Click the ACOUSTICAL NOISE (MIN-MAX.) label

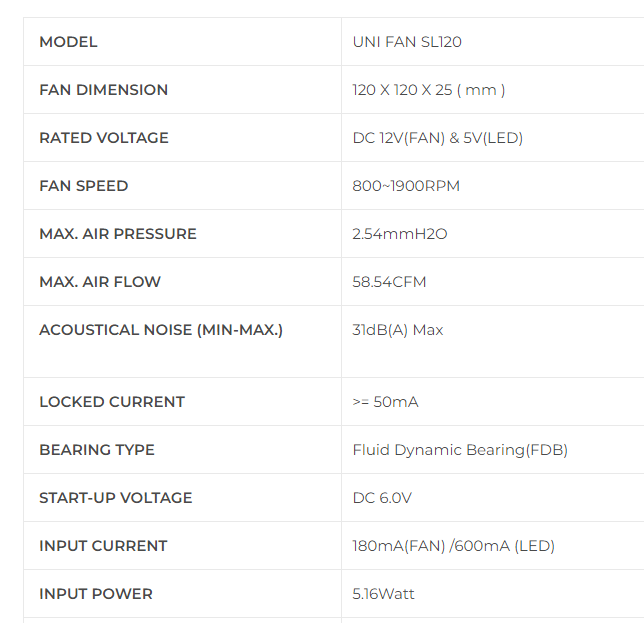coord(160,330)
